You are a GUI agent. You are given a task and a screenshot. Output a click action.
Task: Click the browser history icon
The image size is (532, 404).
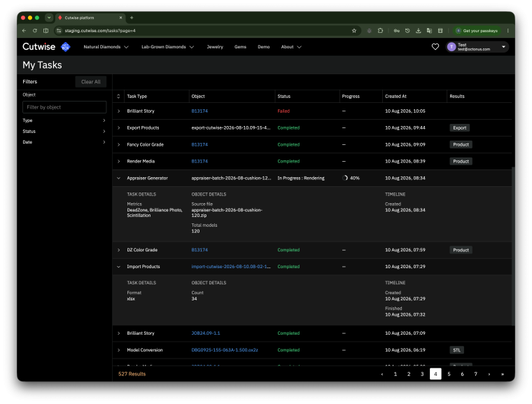(407, 31)
